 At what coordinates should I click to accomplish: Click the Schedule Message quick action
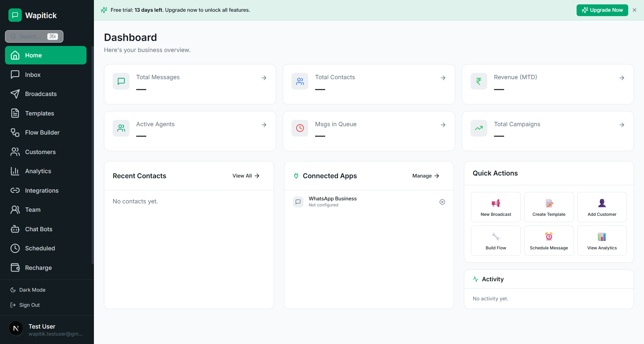[549, 241]
